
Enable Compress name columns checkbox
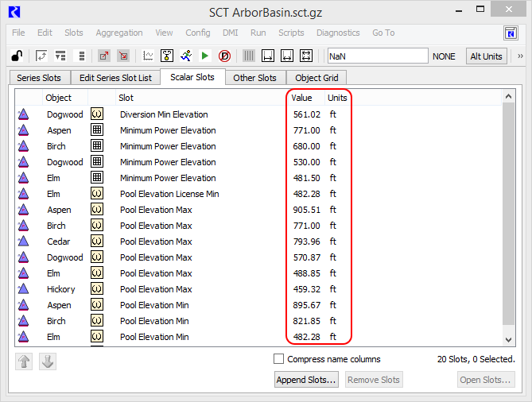(x=279, y=359)
